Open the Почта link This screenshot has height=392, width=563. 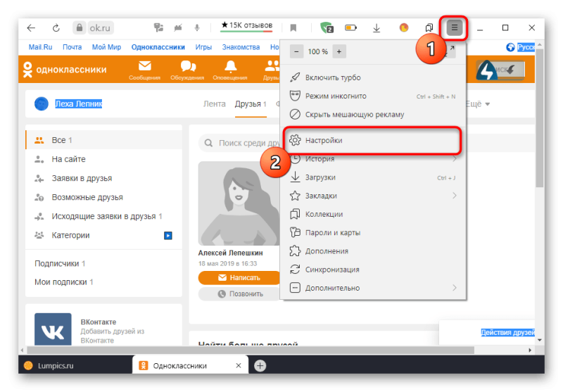72,47
